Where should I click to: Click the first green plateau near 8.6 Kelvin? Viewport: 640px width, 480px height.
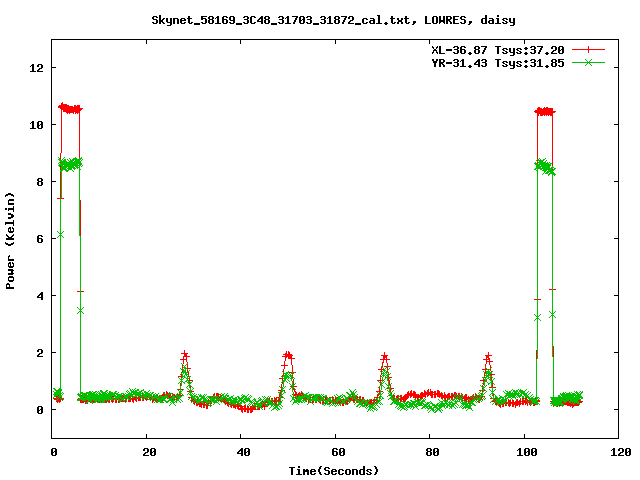(70, 164)
